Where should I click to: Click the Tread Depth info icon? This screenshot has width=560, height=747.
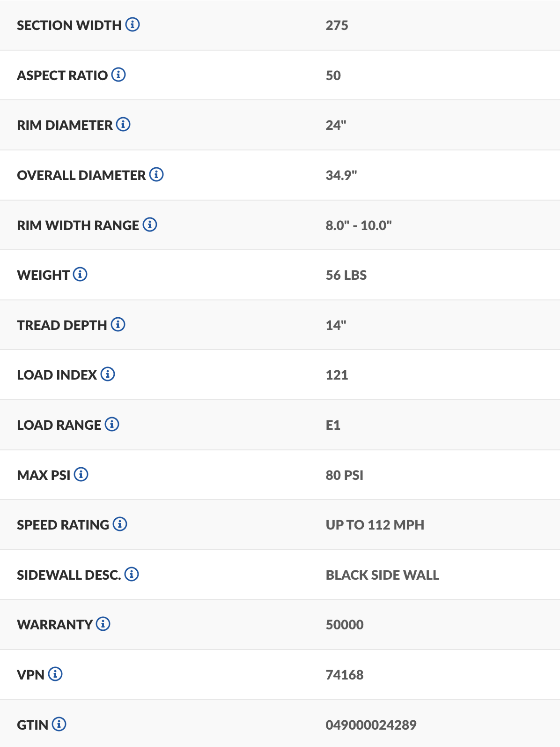click(x=118, y=324)
